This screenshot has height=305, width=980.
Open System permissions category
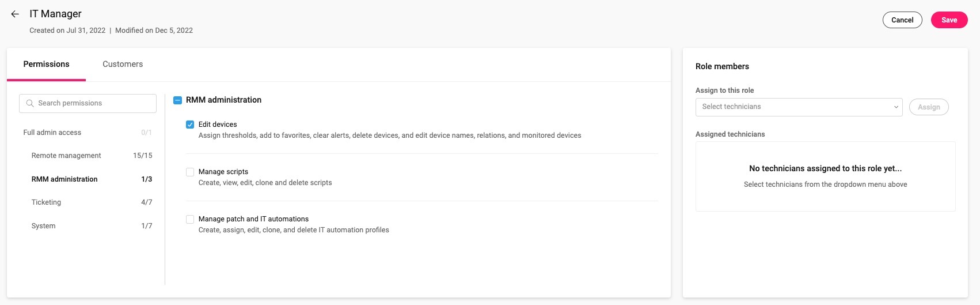pyautogui.click(x=44, y=226)
